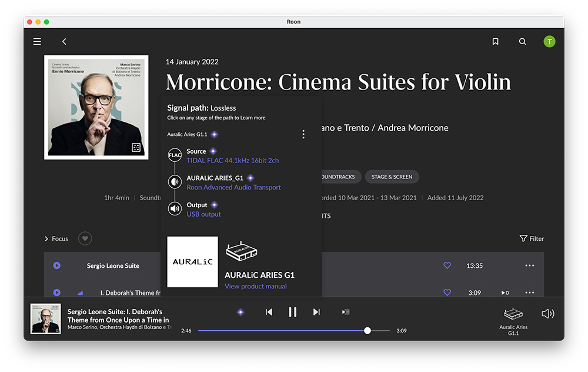Click the 'I. Deborah's Theme' track title

coord(130,293)
